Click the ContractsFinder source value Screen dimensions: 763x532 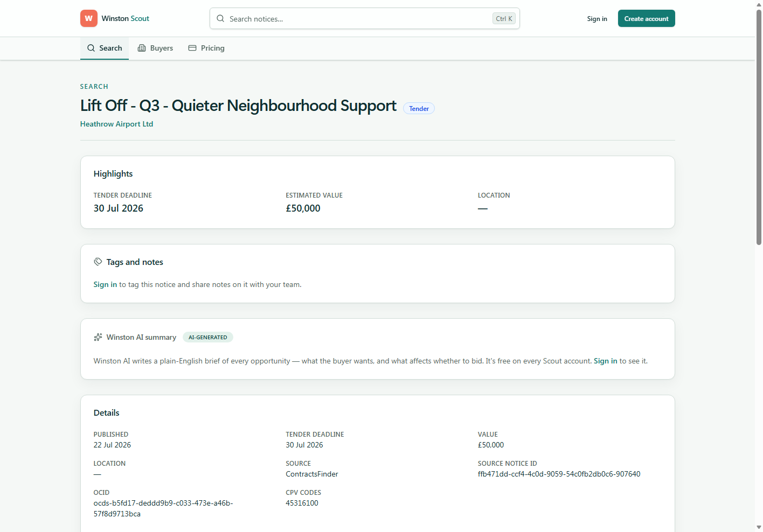[x=312, y=474]
